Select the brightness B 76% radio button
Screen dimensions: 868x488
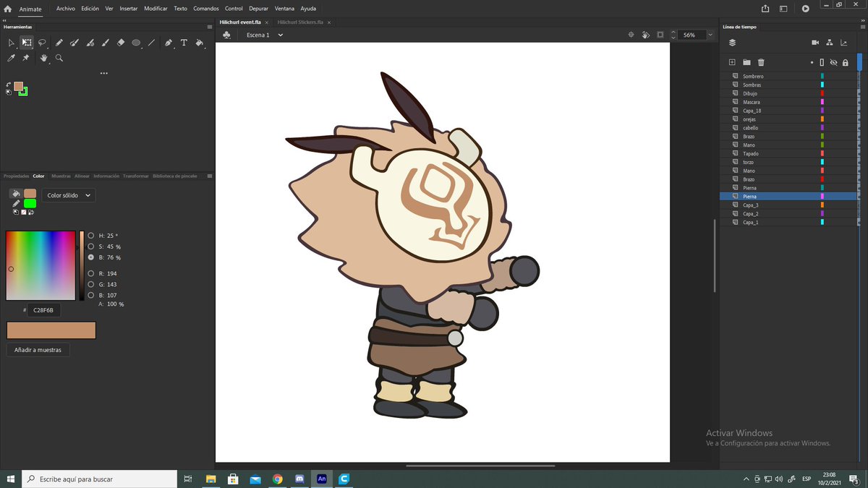click(x=90, y=257)
